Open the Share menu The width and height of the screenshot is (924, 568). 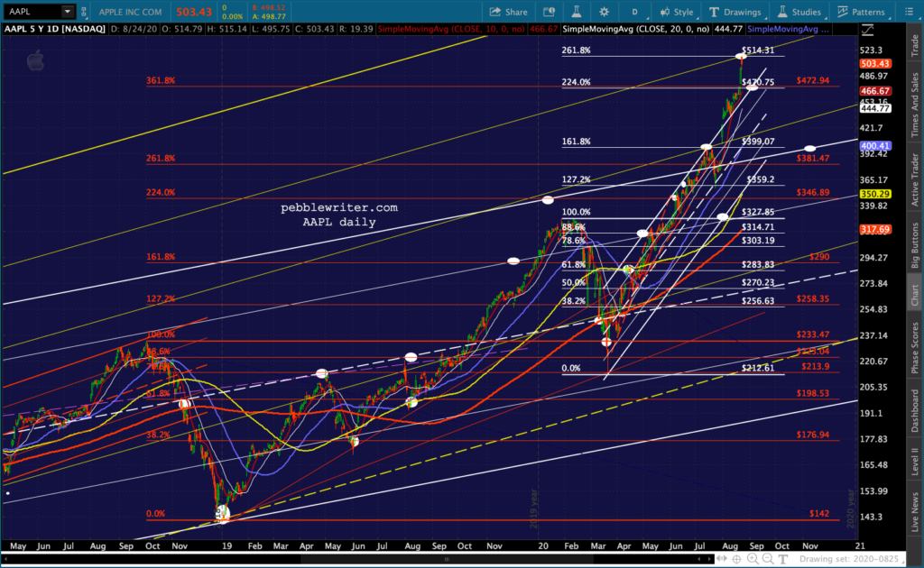(x=509, y=12)
